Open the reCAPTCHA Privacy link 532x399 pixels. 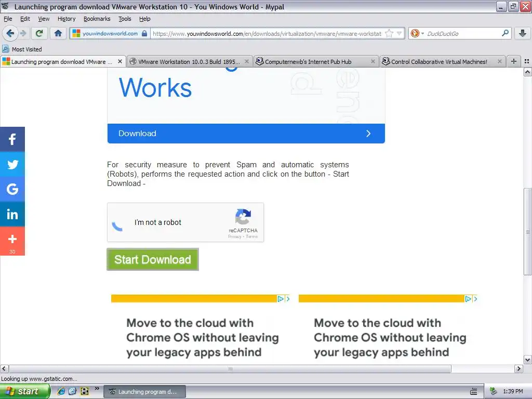click(x=234, y=236)
